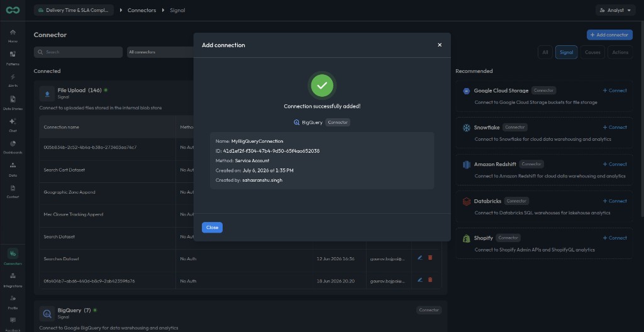Connect to Shopify
Viewport: 644px width, 332px height.
615,238
